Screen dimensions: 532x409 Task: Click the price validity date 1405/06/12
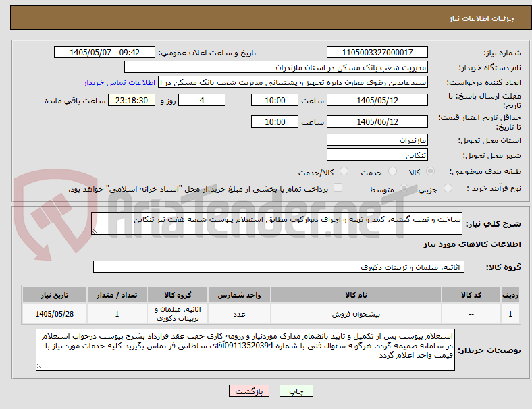[377, 121]
